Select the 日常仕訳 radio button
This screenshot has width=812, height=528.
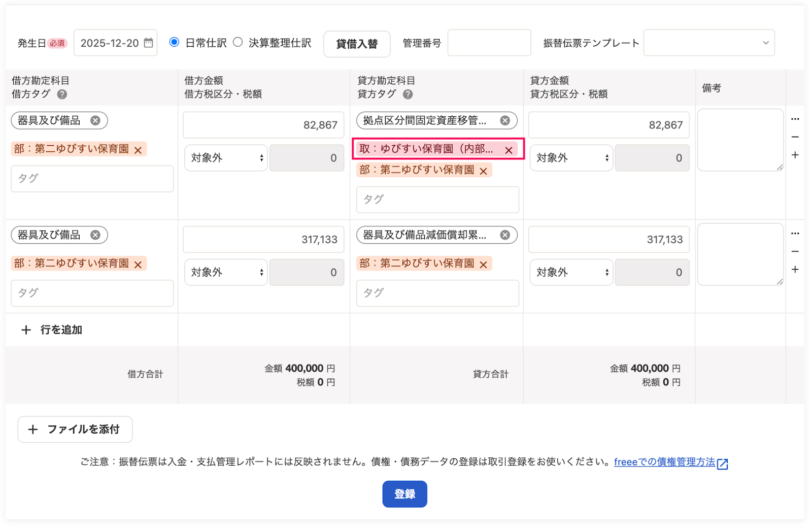(174, 43)
